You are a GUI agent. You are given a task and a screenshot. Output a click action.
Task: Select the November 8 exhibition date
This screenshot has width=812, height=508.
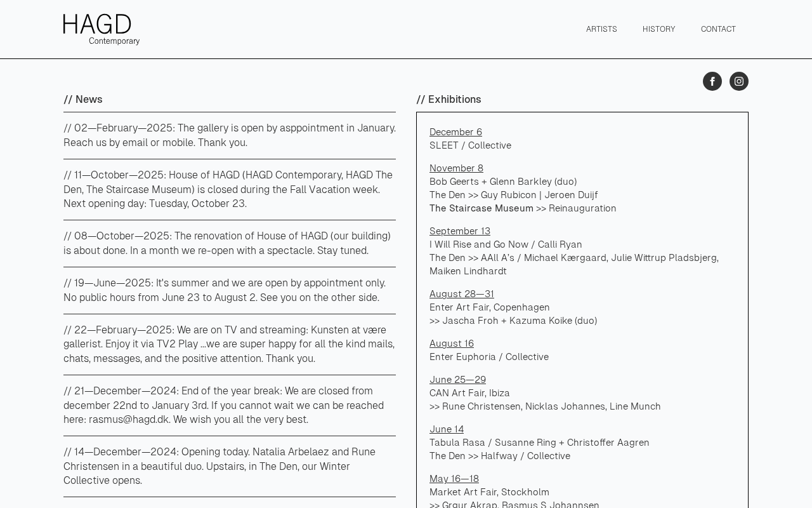tap(456, 168)
